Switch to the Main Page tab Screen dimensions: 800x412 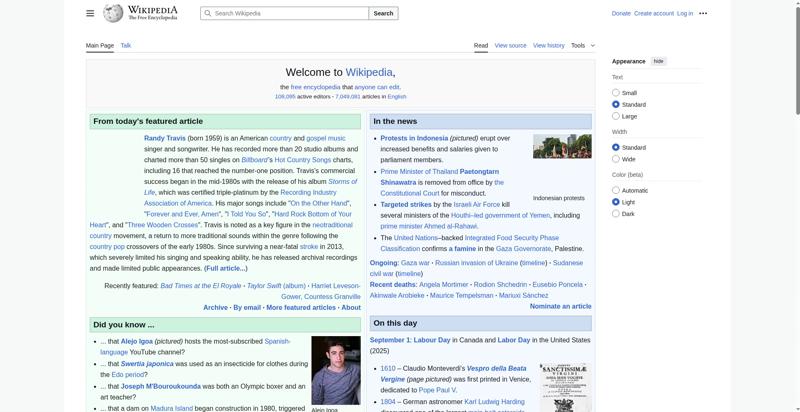pyautogui.click(x=99, y=45)
